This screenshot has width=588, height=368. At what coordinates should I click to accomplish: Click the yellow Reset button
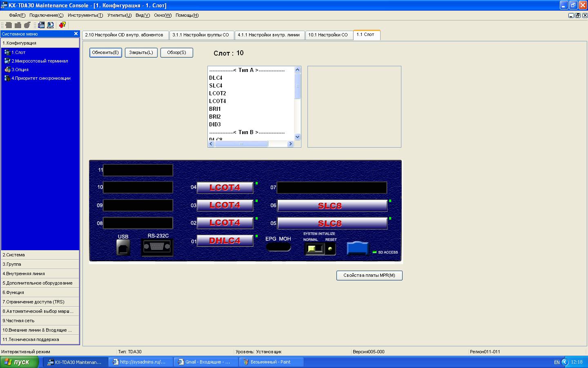330,249
